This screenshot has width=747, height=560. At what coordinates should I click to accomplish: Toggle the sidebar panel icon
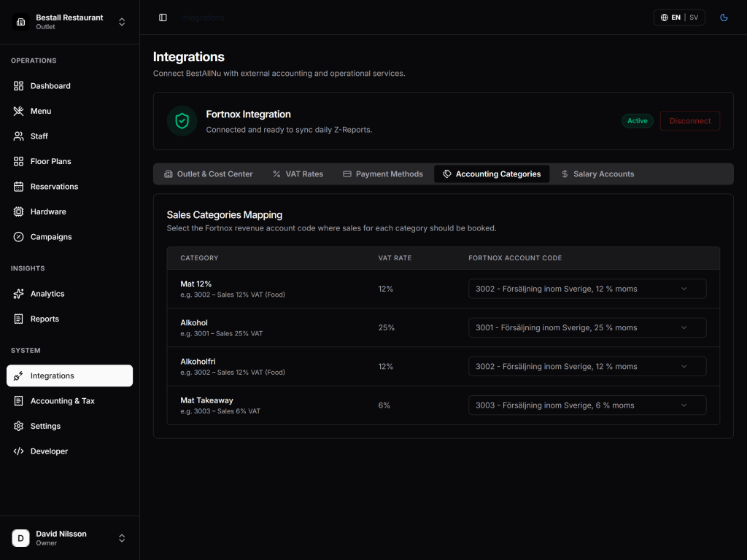(163, 17)
